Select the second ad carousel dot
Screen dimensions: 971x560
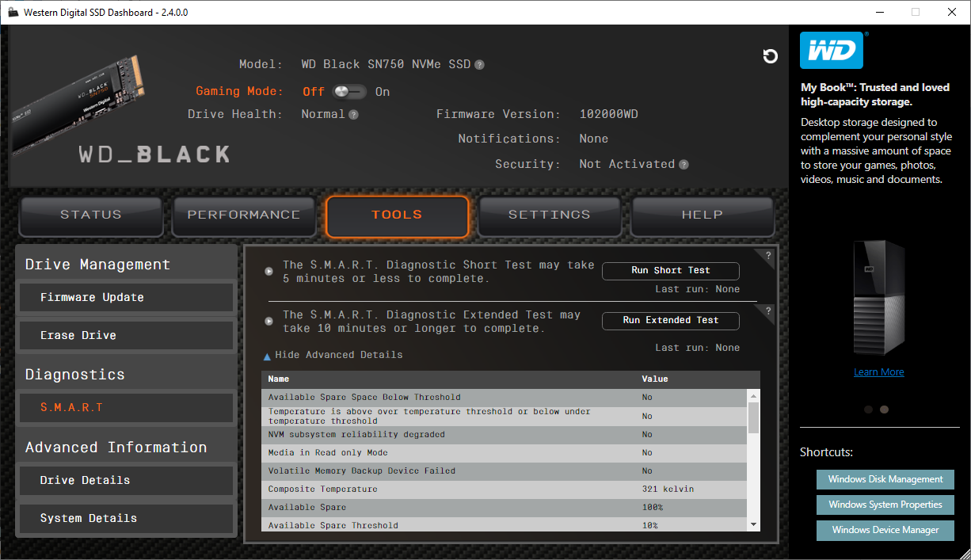(x=885, y=410)
